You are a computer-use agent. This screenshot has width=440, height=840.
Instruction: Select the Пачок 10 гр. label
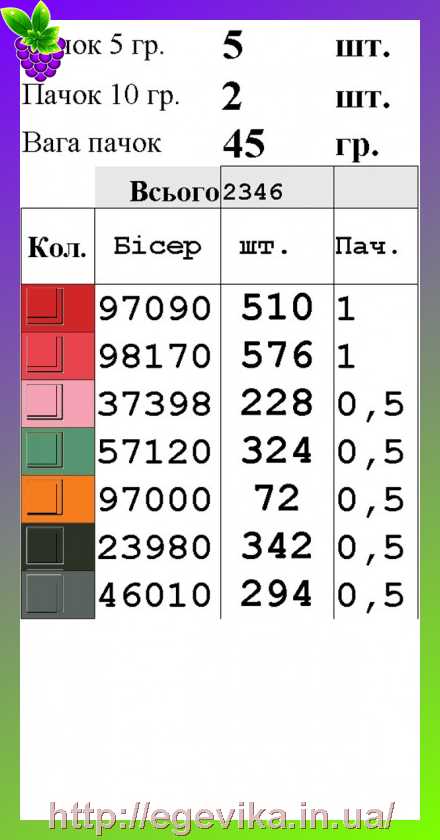(100, 96)
